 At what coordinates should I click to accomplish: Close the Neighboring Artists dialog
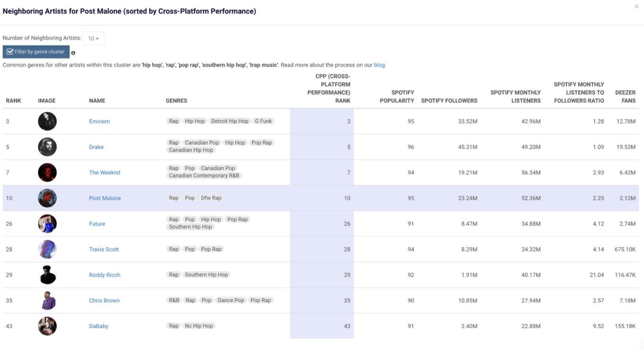point(636,7)
